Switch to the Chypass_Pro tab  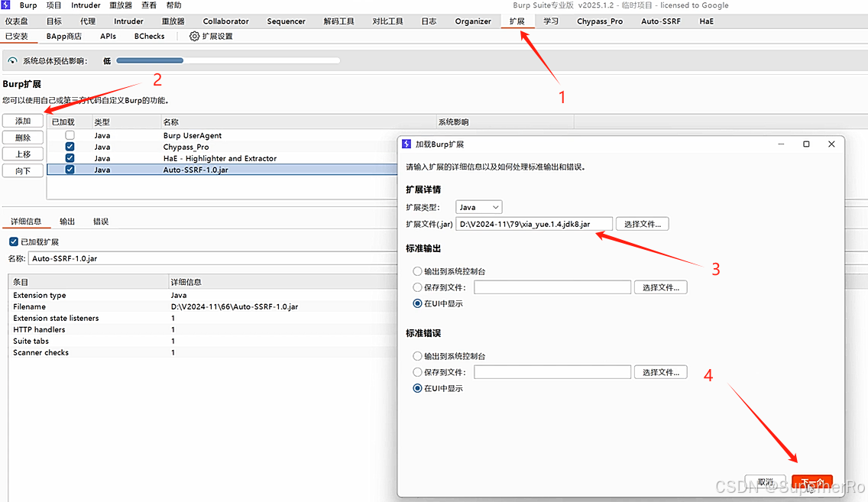[600, 21]
